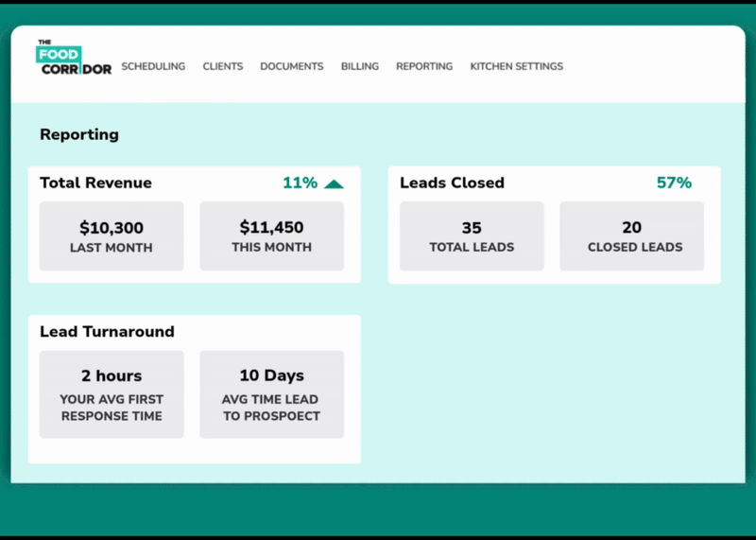Click the $11,450 This Month tile

click(271, 236)
